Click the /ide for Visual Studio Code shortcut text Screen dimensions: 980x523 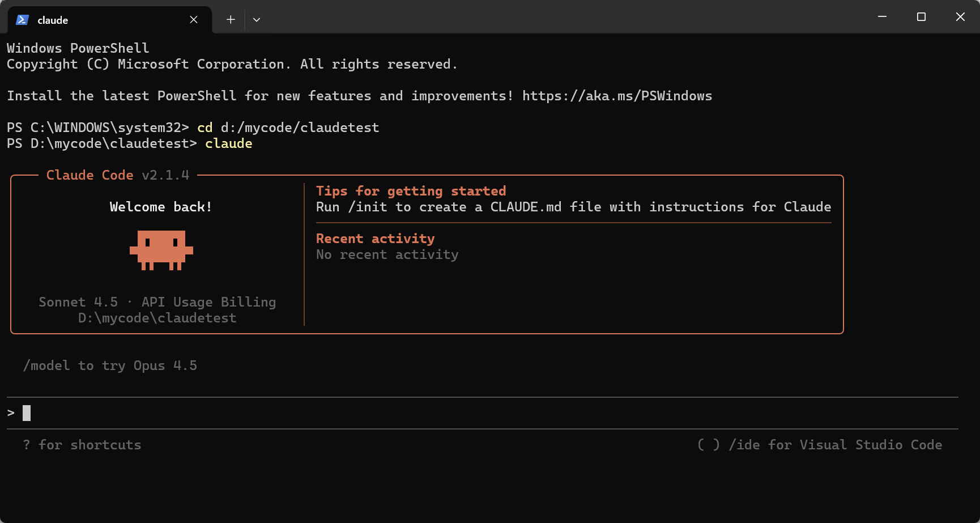835,445
